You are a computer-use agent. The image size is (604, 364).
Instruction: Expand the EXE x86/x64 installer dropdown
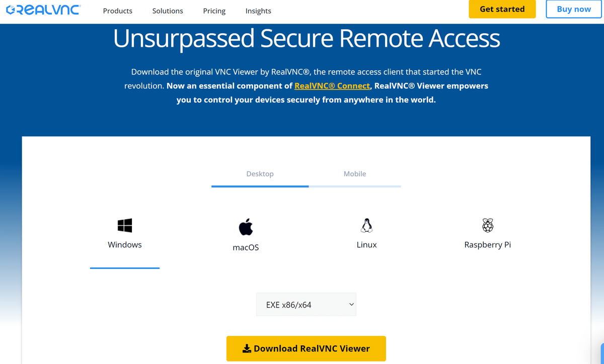306,305
